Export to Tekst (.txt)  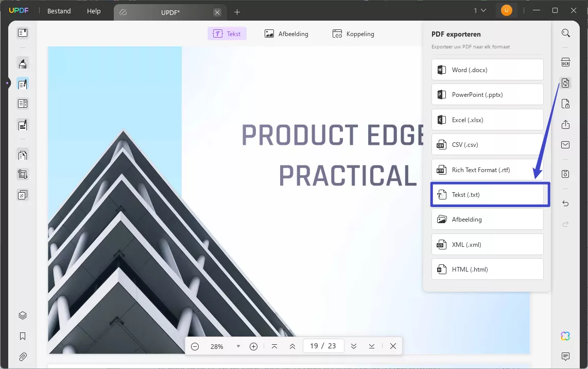click(488, 194)
